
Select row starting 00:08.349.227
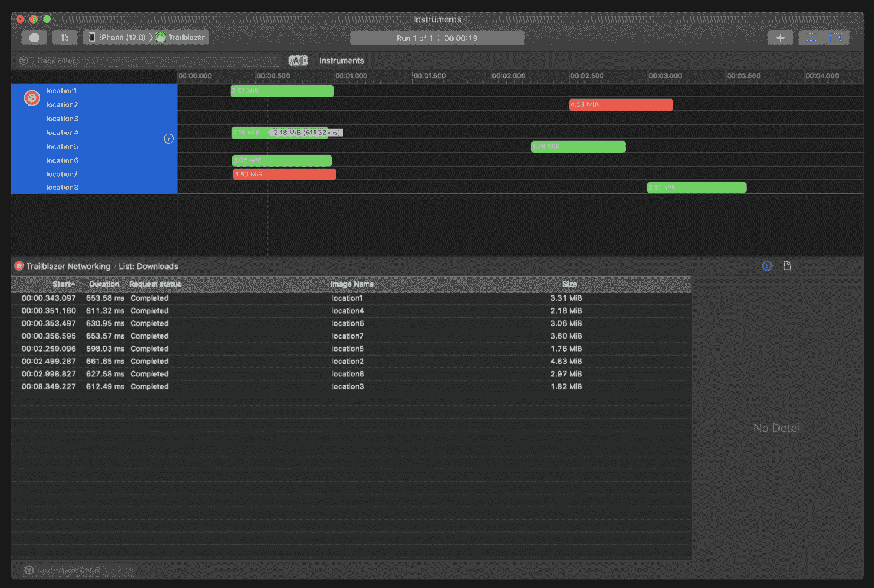tap(351, 387)
